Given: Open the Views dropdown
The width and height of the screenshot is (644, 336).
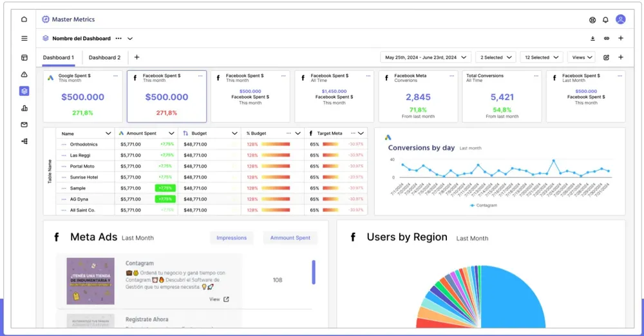Looking at the screenshot, I should tap(582, 57).
